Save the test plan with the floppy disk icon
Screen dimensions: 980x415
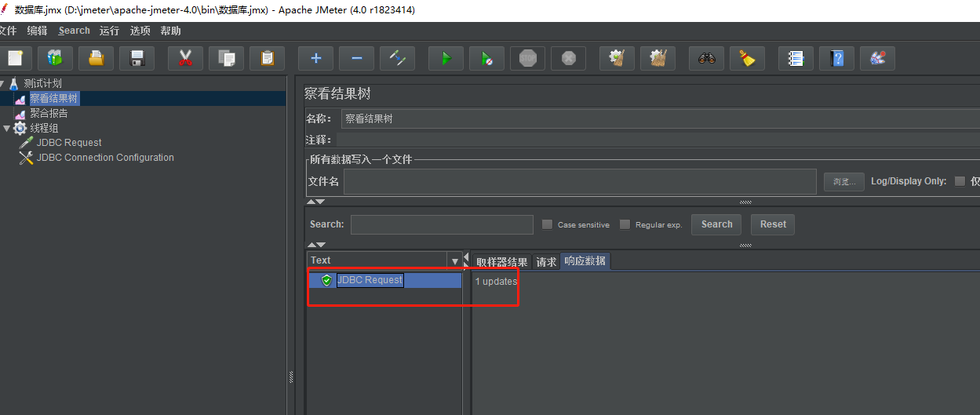(x=137, y=58)
